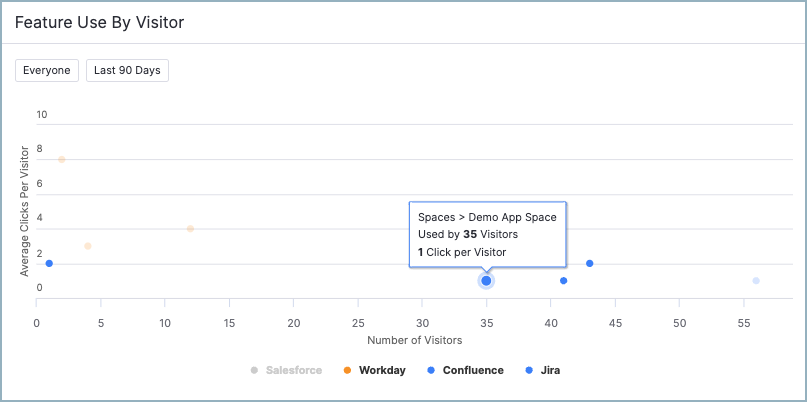Click tooltip line Used by 35 Visitors
This screenshot has height=402, width=807.
(468, 235)
